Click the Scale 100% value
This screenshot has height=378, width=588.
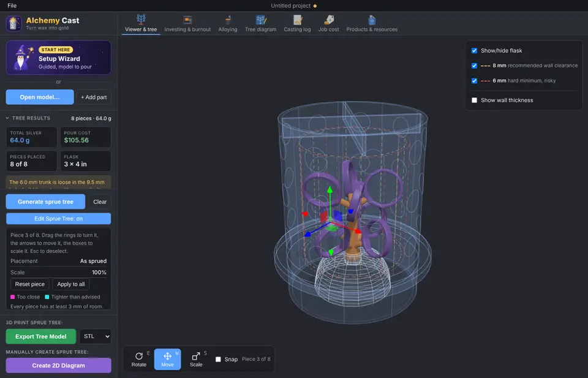coord(99,272)
